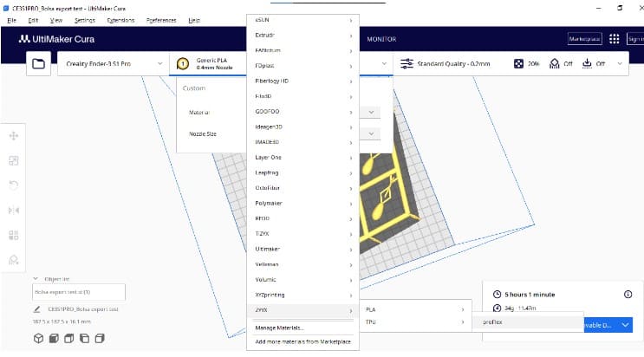
Task: Click the front view cube icon
Action: (x=54, y=338)
